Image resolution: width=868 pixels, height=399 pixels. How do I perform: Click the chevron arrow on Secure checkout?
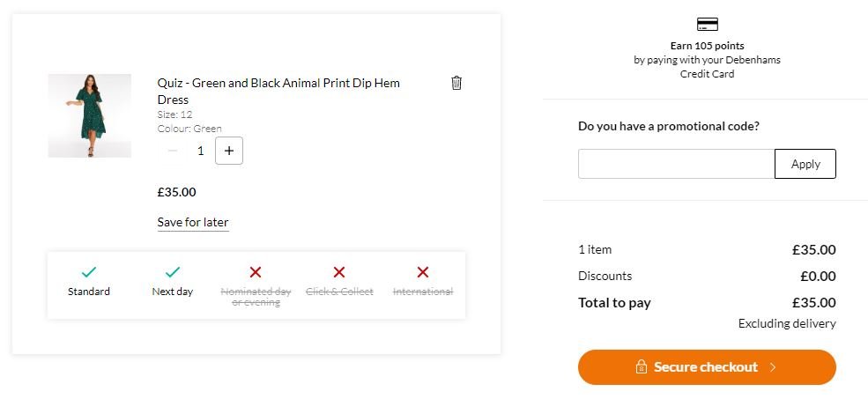(x=773, y=367)
